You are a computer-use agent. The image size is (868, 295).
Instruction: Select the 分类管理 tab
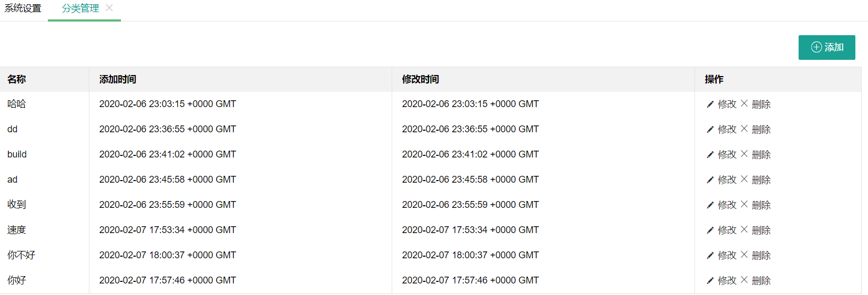pyautogui.click(x=80, y=8)
